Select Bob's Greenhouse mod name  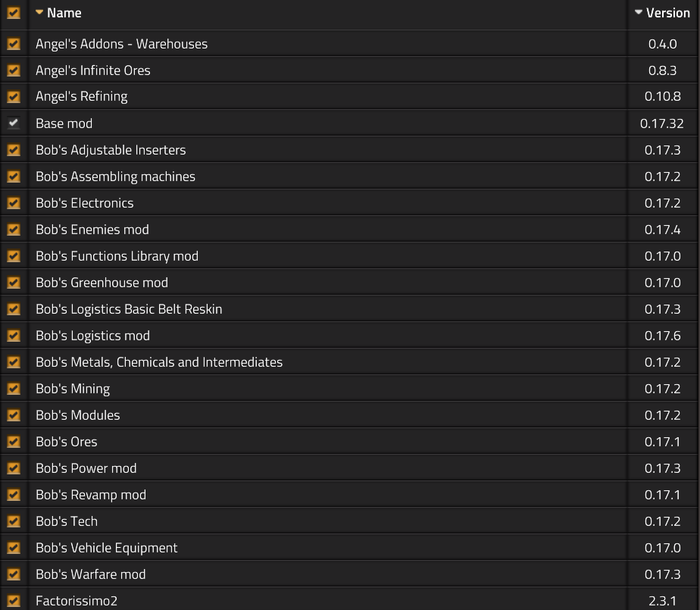[102, 283]
